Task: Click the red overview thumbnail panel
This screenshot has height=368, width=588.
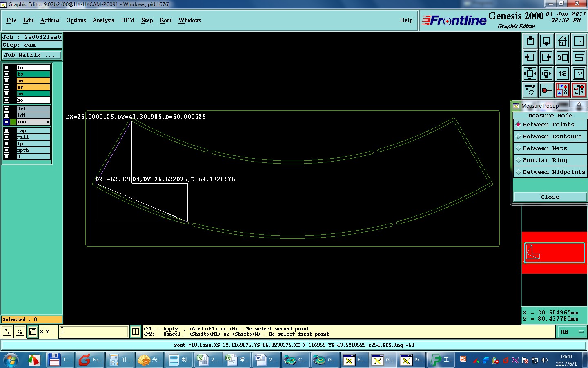Action: [555, 253]
